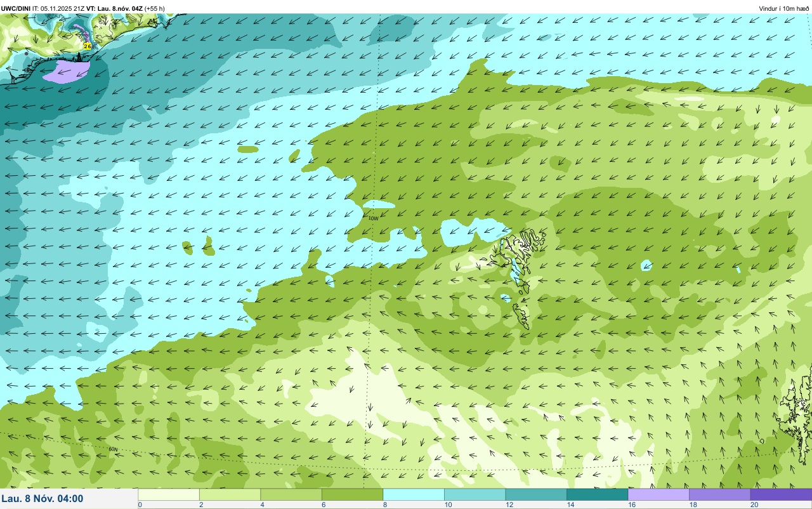Click the legend value '12'
812x509 pixels.
[x=509, y=505]
